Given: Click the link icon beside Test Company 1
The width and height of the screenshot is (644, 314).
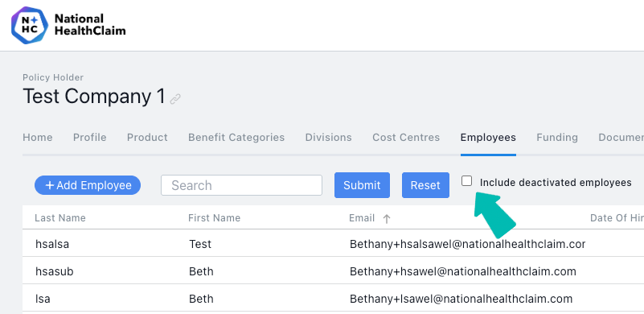Looking at the screenshot, I should [175, 99].
